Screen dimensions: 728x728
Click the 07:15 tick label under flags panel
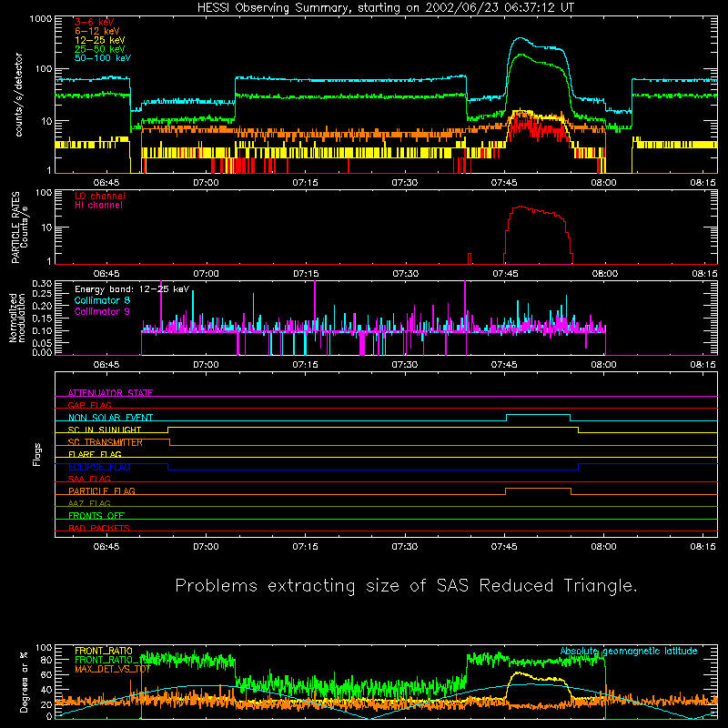tap(305, 547)
